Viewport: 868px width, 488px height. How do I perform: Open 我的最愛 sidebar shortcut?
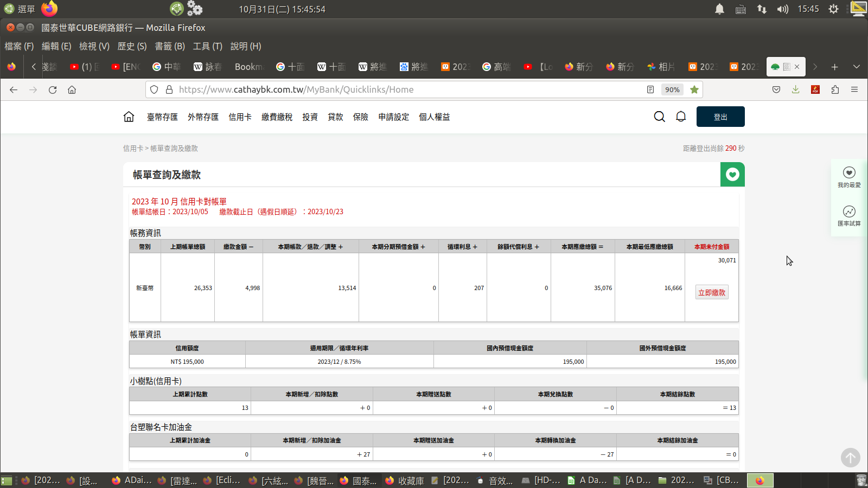pos(849,177)
